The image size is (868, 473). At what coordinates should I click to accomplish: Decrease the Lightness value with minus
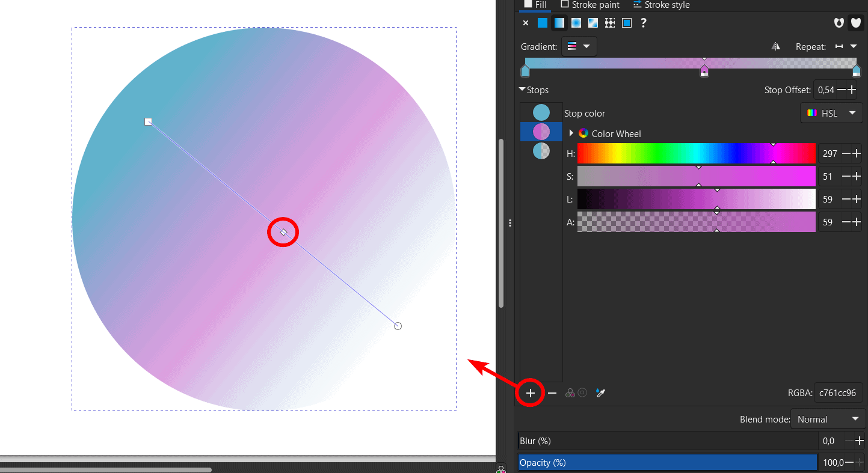point(846,199)
